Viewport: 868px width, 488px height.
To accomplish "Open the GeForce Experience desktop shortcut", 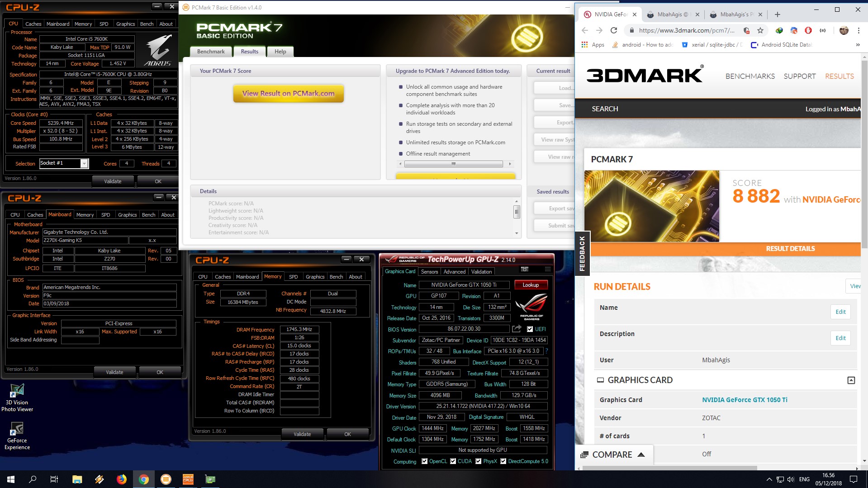I will tap(17, 436).
